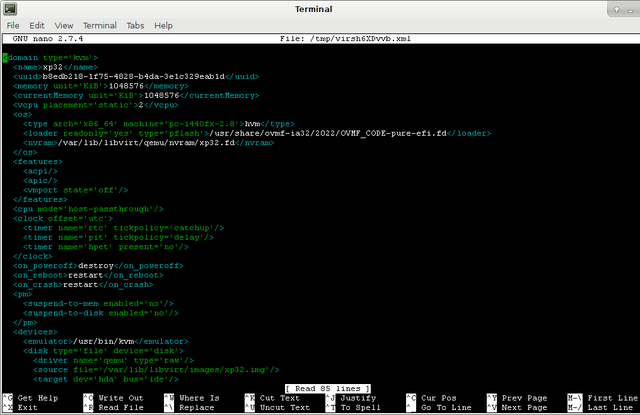Click the Last Line shortcut label
This screenshot has width=640, height=415.
pyautogui.click(x=610, y=407)
